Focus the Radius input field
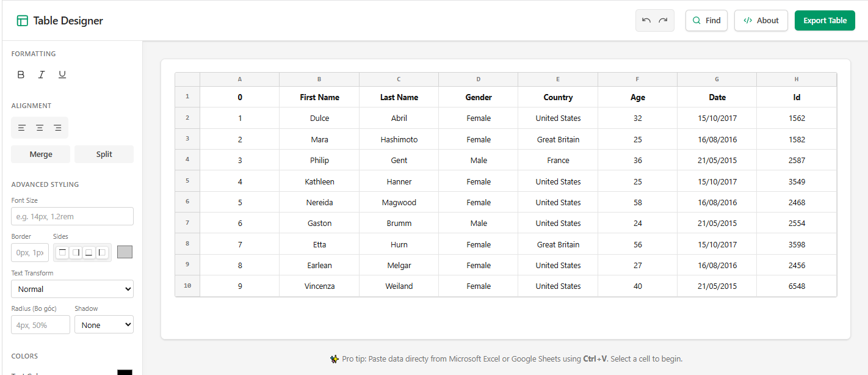 point(40,325)
